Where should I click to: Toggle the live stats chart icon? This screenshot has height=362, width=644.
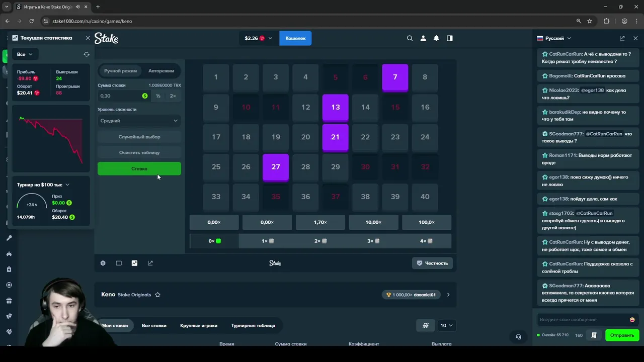pos(134,263)
